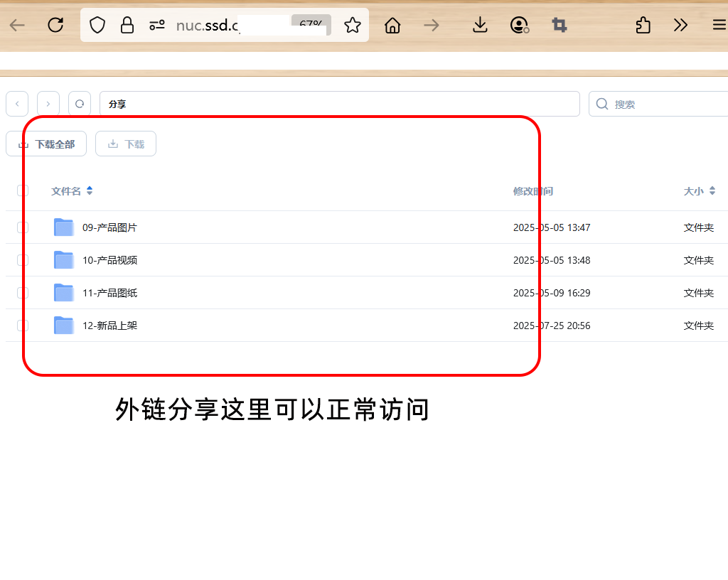Screen dimensions: 728x580
Task: Click the date 2025-05-09 16:29
Action: click(x=552, y=293)
